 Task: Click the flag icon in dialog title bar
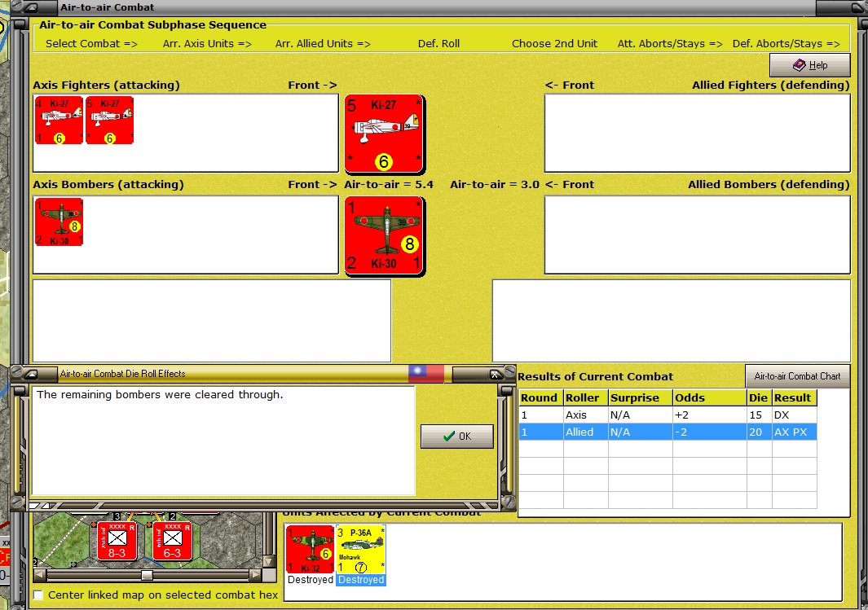[425, 374]
